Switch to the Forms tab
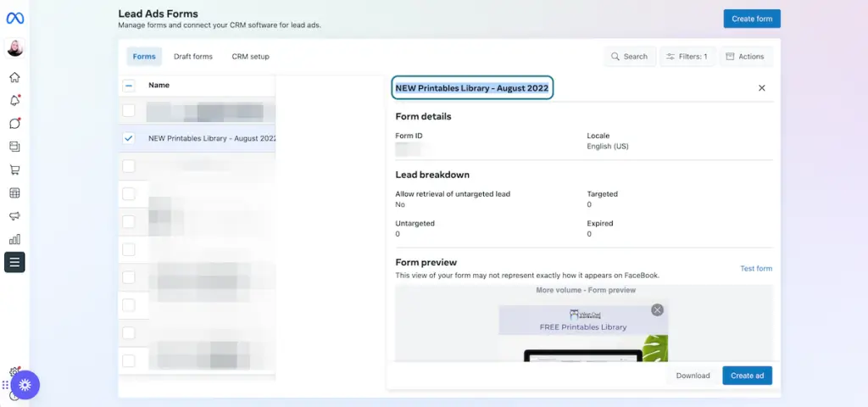 [144, 57]
